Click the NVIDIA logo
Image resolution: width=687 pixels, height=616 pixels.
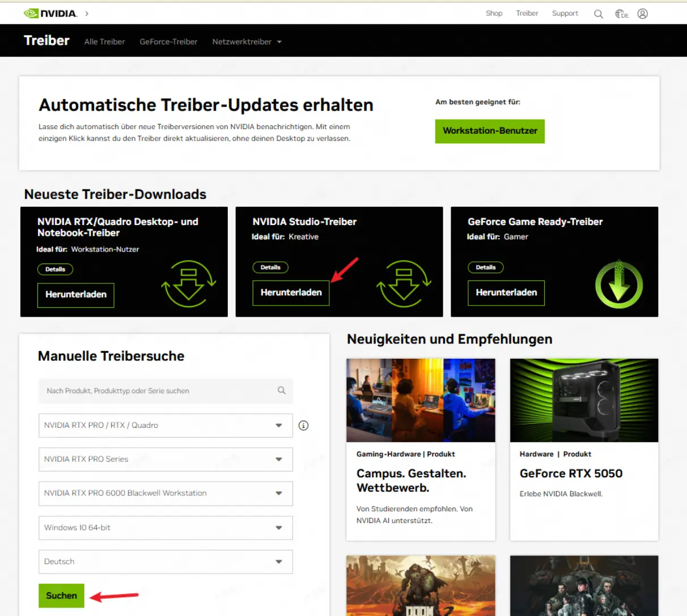pyautogui.click(x=50, y=13)
